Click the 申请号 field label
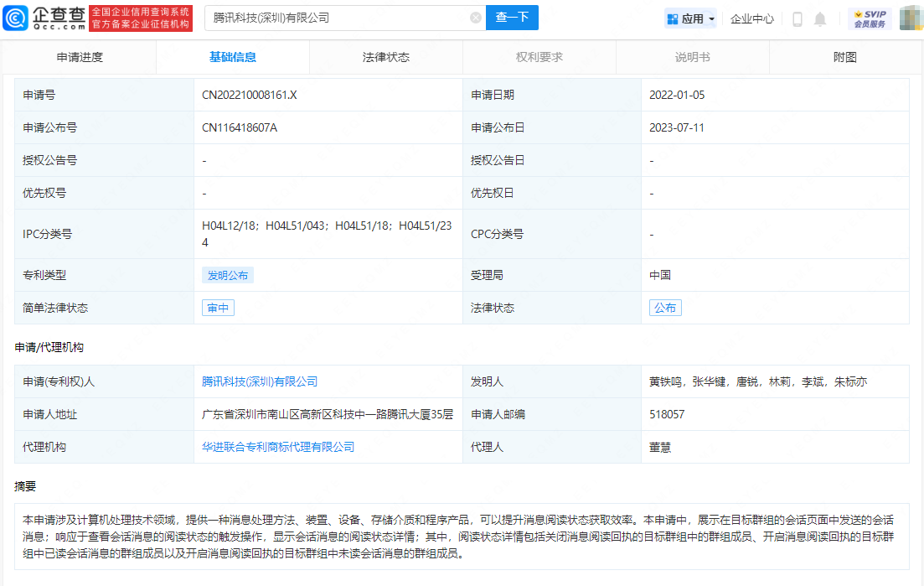Image resolution: width=924 pixels, height=586 pixels. pyautogui.click(x=39, y=95)
